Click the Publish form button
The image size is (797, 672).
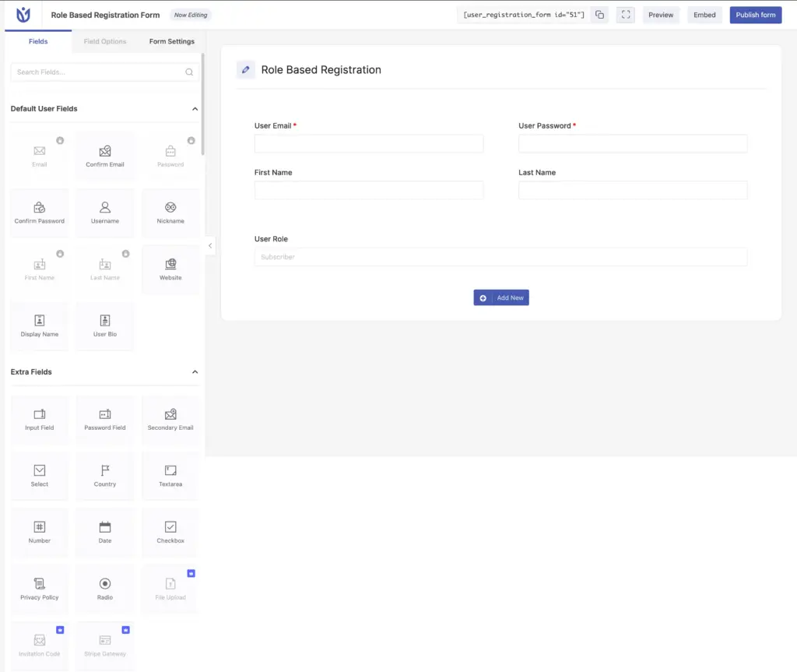click(x=755, y=14)
